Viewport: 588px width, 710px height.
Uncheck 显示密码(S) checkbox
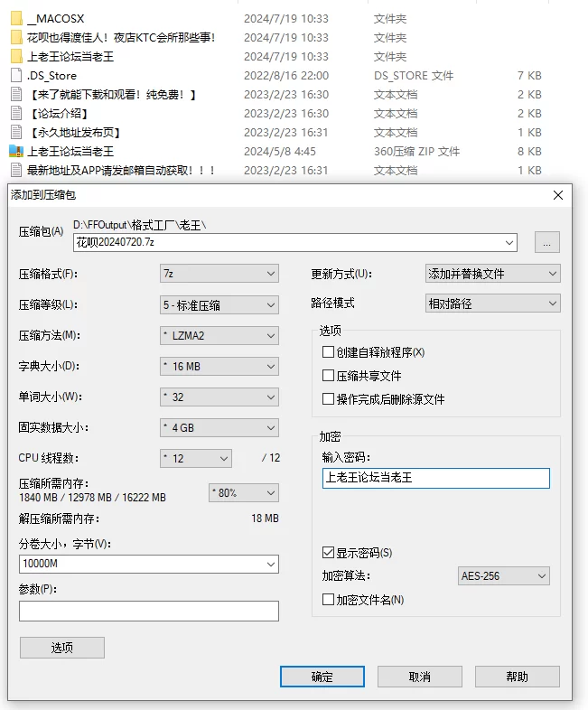328,553
